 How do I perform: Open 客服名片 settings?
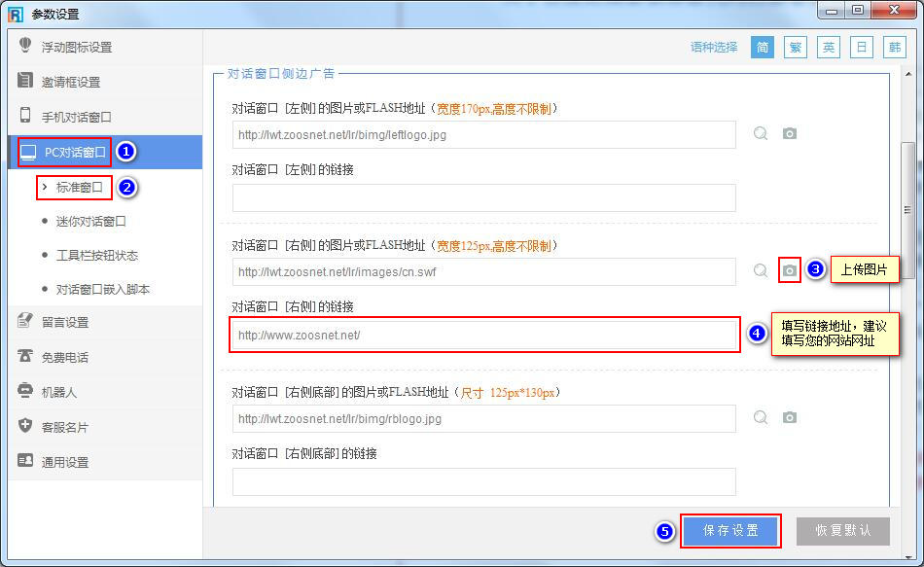point(105,427)
